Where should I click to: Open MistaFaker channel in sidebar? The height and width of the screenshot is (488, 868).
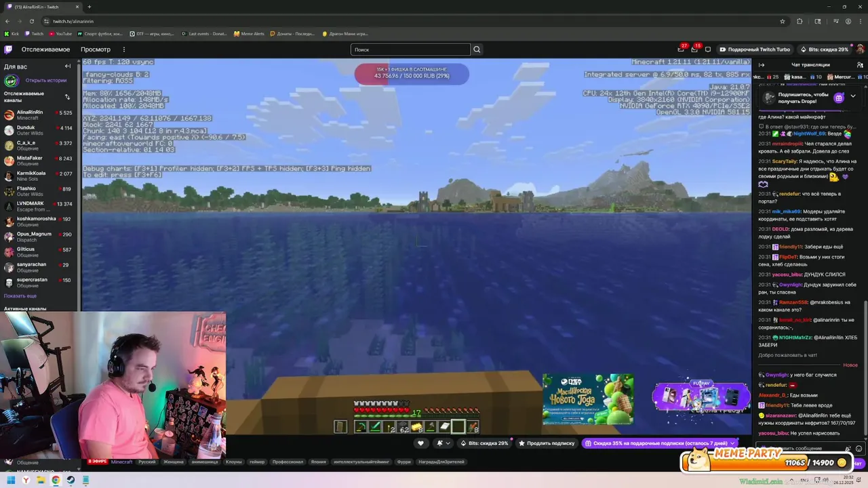click(x=39, y=161)
